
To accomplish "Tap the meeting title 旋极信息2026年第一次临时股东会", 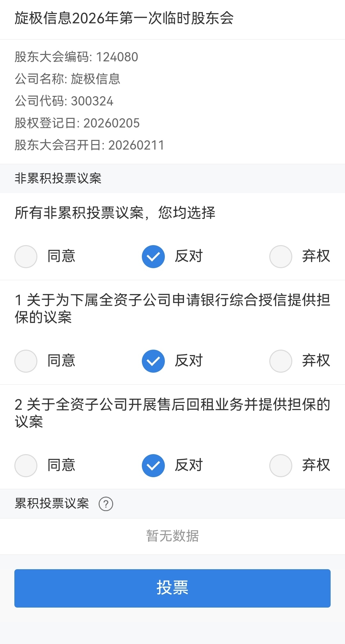I will click(124, 18).
